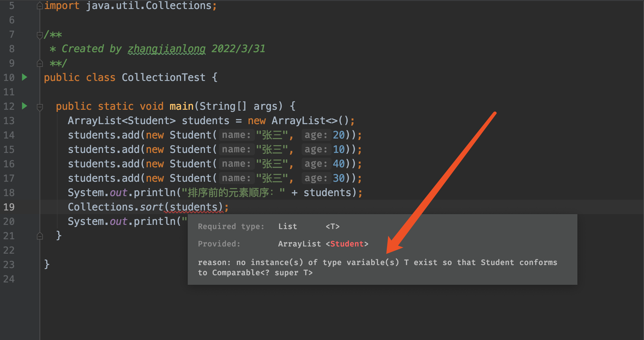Collapse the import statements fold marker

(x=40, y=6)
